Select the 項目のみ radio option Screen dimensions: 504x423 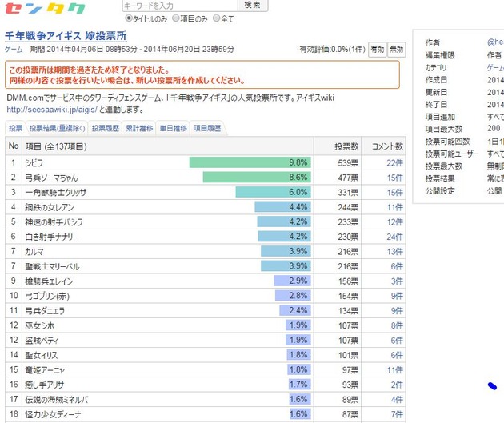click(176, 18)
